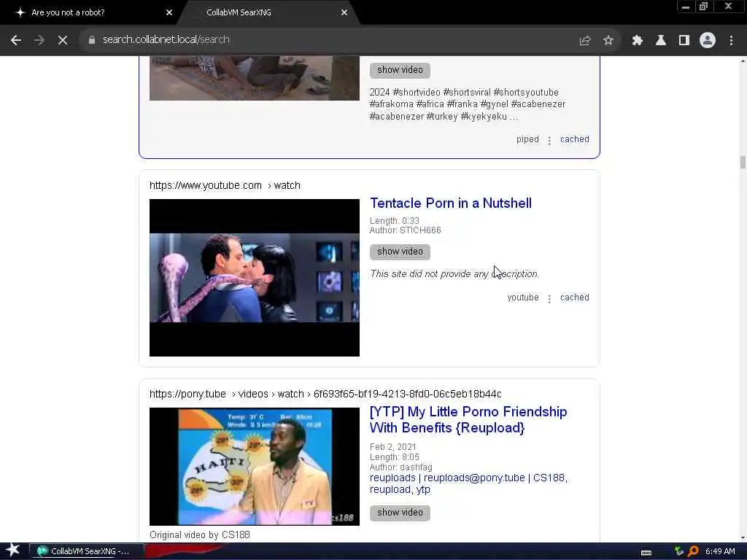The width and height of the screenshot is (747, 560).
Task: Select CollabVM SearXNG taskbar button
Action: click(87, 551)
